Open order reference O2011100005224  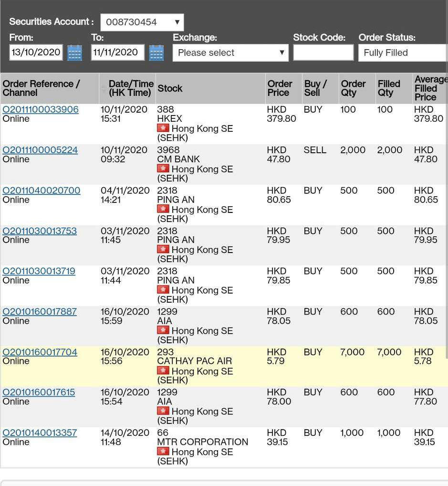(x=40, y=150)
